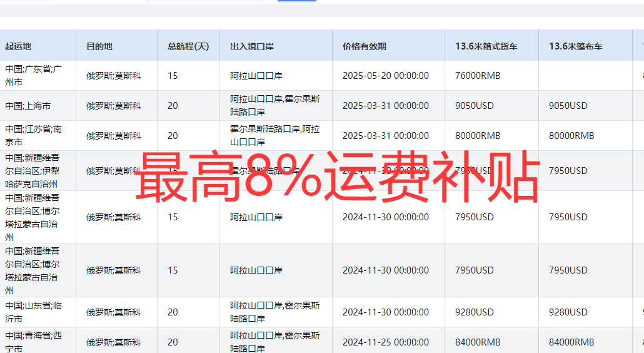Click the 13.6米篷布车 column header
This screenshot has width=644, height=353.
coord(576,46)
